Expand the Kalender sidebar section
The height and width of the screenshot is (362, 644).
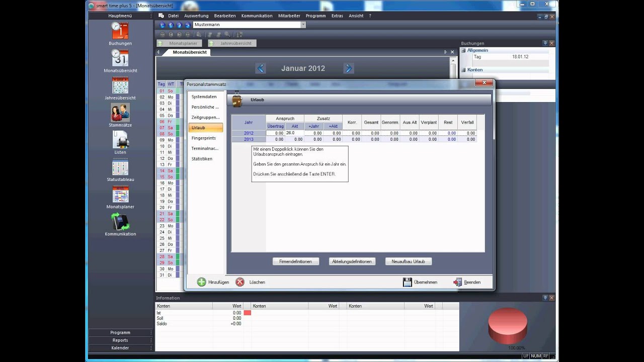(x=120, y=347)
